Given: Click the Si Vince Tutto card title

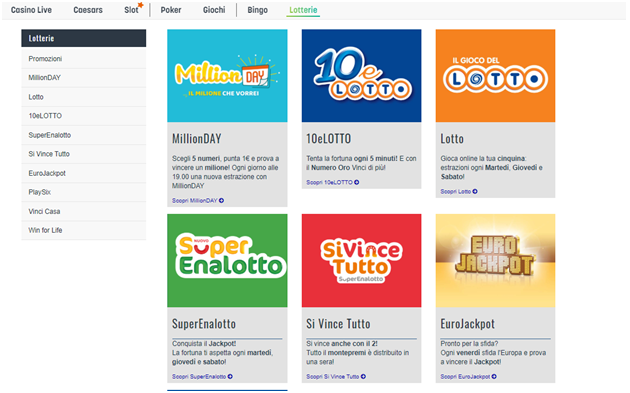Looking at the screenshot, I should (338, 324).
